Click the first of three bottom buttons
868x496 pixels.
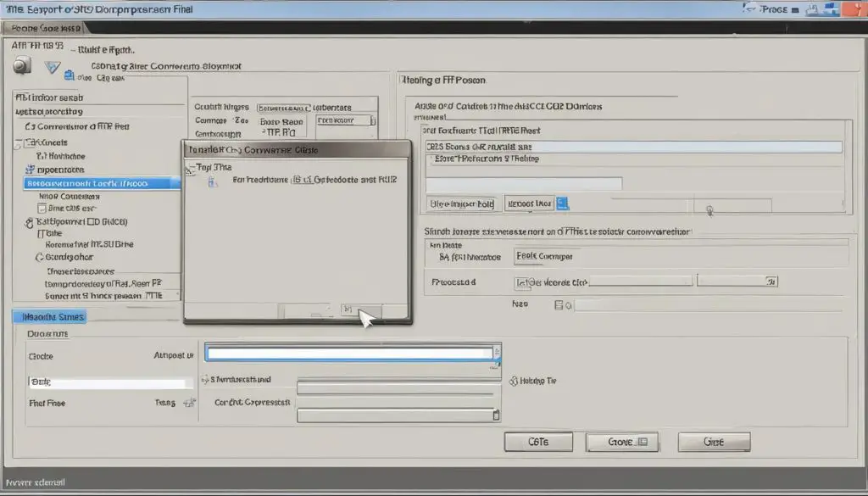(538, 442)
